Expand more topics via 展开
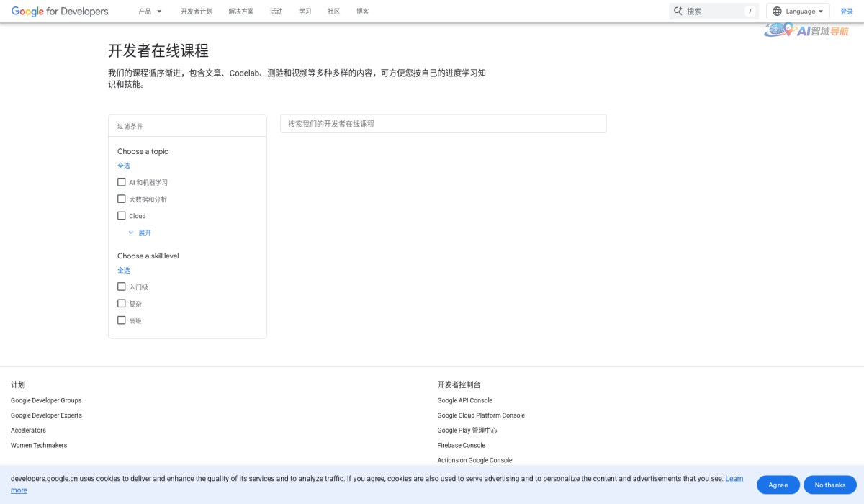The height and width of the screenshot is (504, 864). 141,233
